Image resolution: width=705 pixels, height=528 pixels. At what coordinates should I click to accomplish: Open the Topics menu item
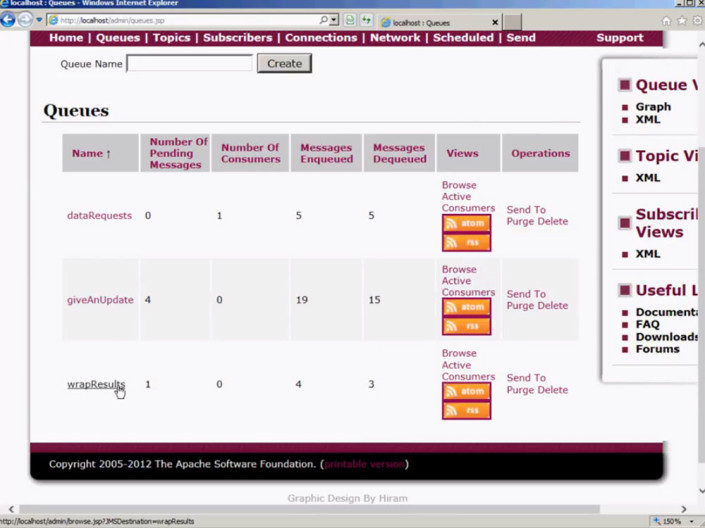[x=171, y=38]
